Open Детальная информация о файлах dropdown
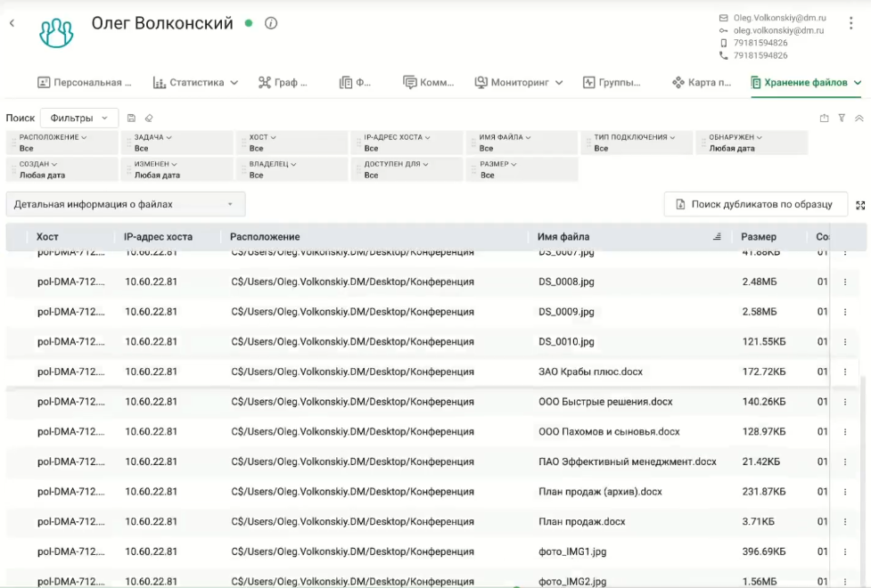 pos(126,204)
